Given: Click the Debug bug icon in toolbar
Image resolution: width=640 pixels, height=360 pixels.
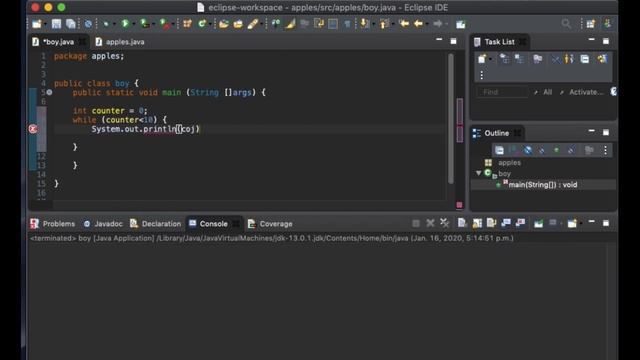Looking at the screenshot, I should tap(106, 24).
